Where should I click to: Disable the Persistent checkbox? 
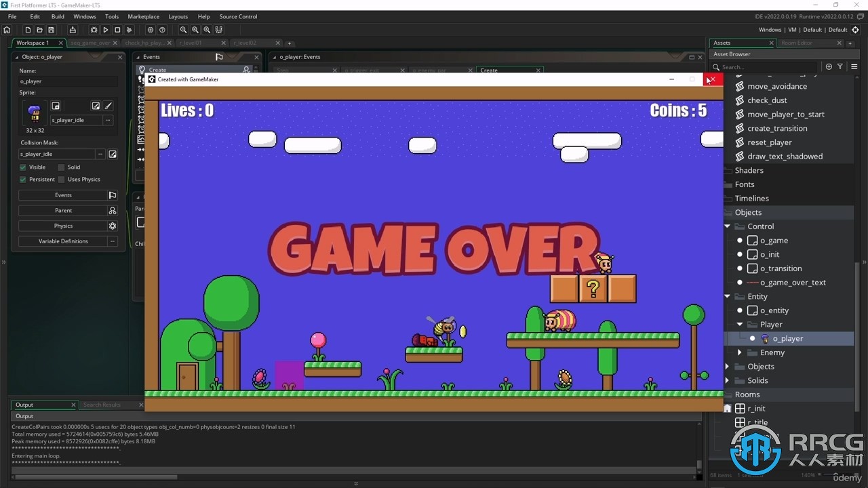pos(23,180)
